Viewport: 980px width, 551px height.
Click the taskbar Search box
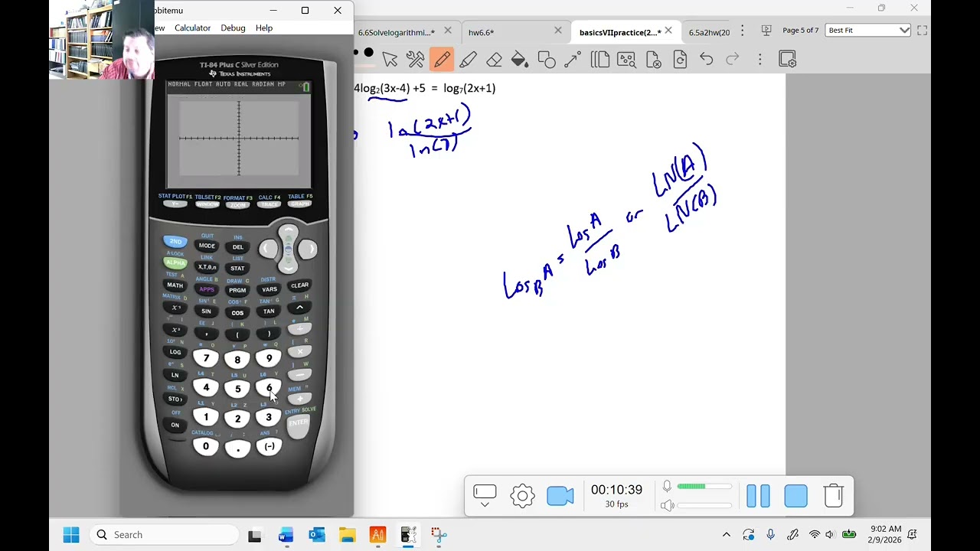164,535
